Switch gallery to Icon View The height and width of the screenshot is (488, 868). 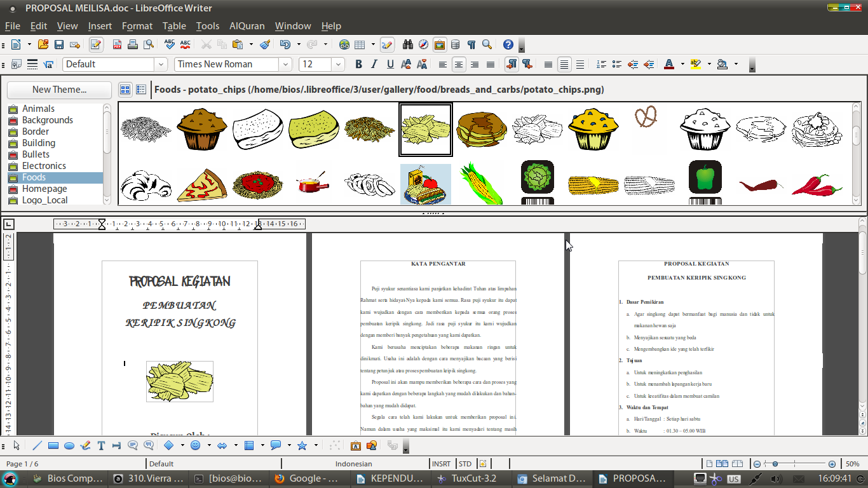[125, 90]
